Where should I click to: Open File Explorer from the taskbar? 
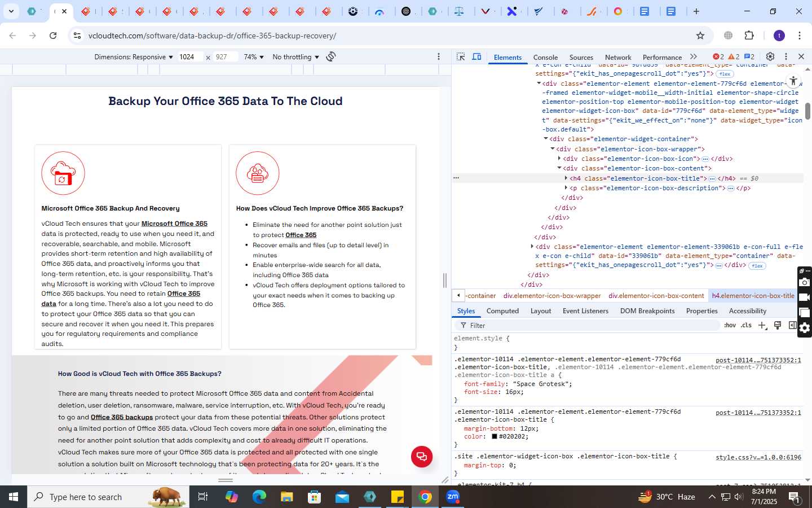pos(286,497)
